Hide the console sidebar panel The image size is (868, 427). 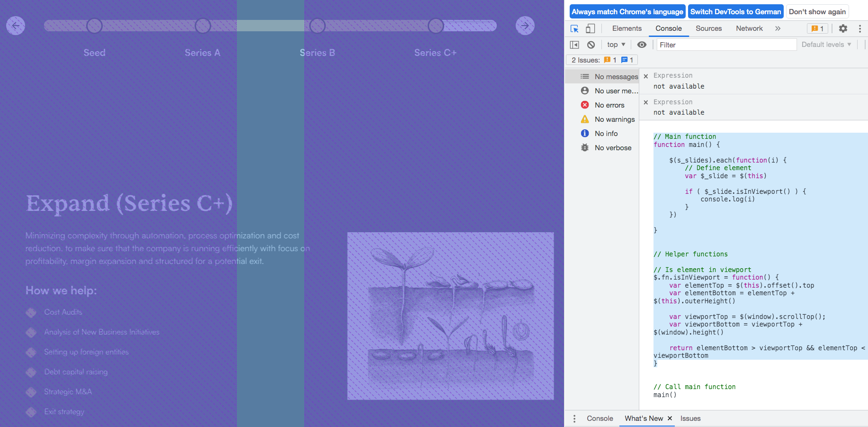coord(574,44)
